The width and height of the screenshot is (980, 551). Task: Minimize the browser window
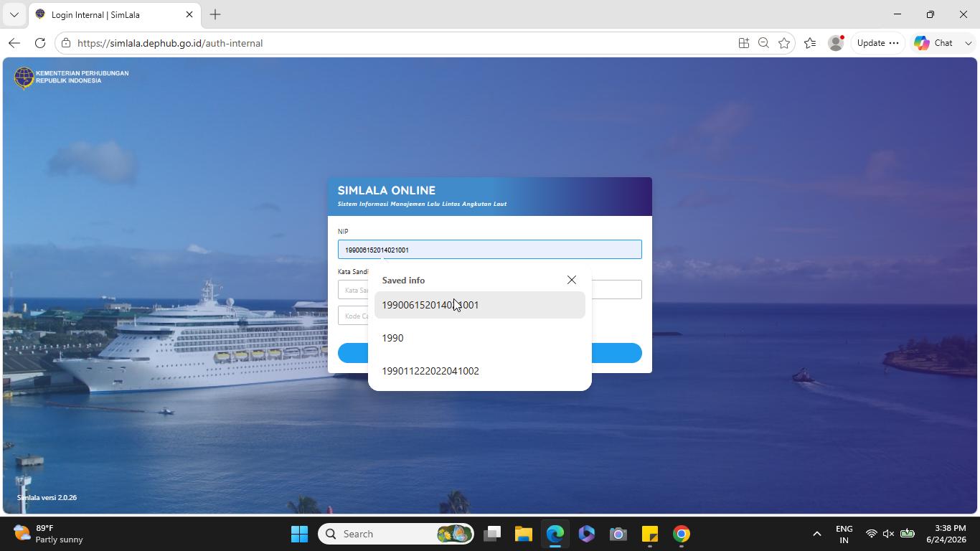point(897,14)
